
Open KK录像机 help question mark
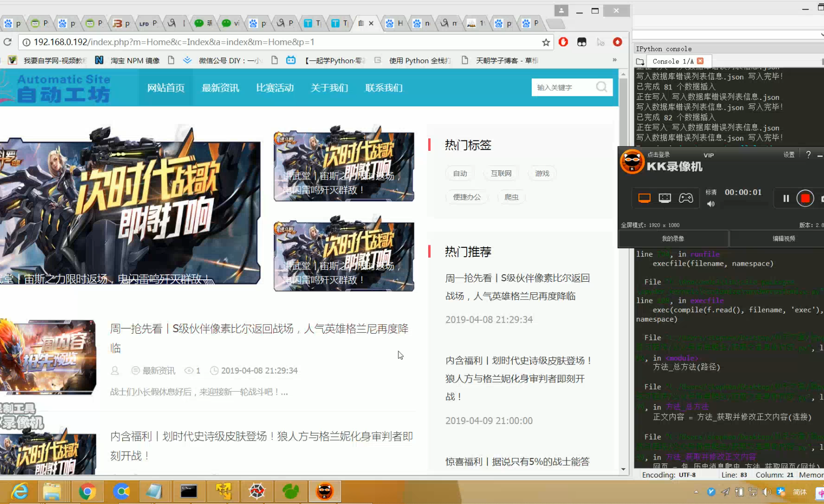point(808,154)
